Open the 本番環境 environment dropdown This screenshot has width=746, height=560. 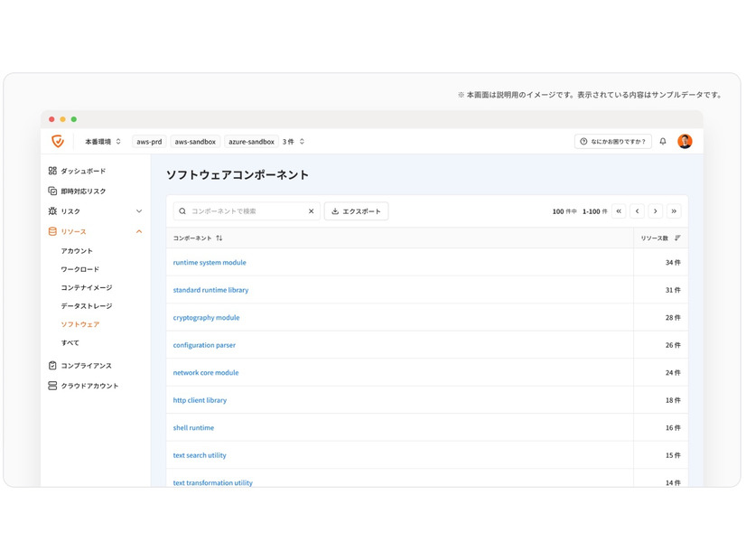pos(98,141)
